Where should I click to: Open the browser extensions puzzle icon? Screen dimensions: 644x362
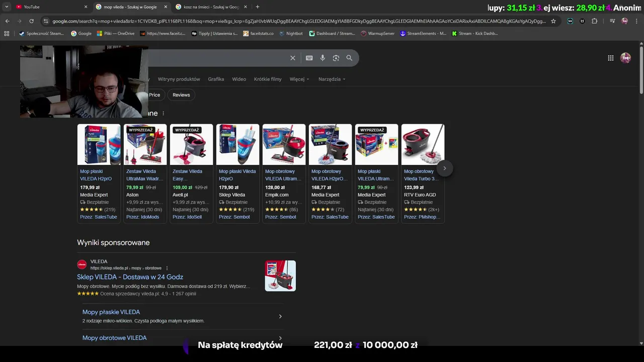(594, 21)
